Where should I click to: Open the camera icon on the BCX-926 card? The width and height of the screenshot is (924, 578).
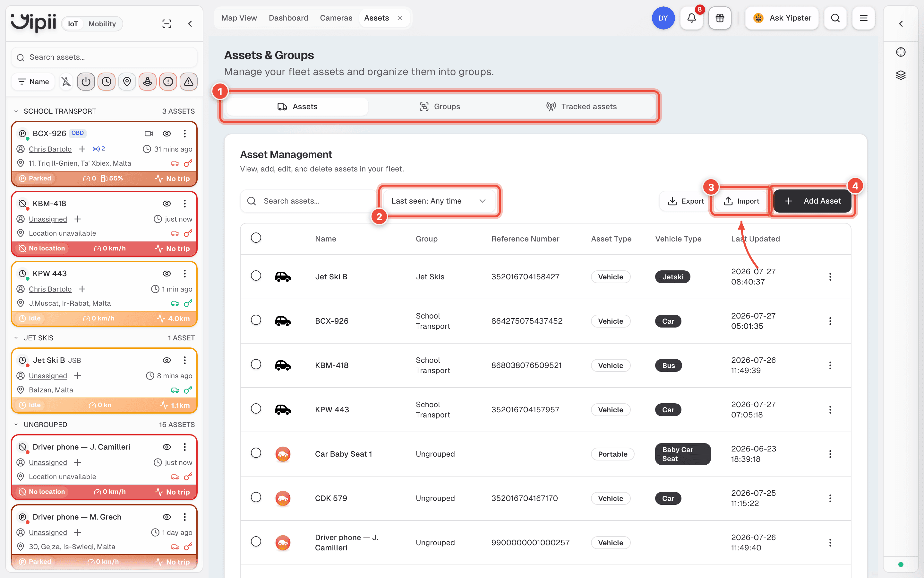pos(149,133)
